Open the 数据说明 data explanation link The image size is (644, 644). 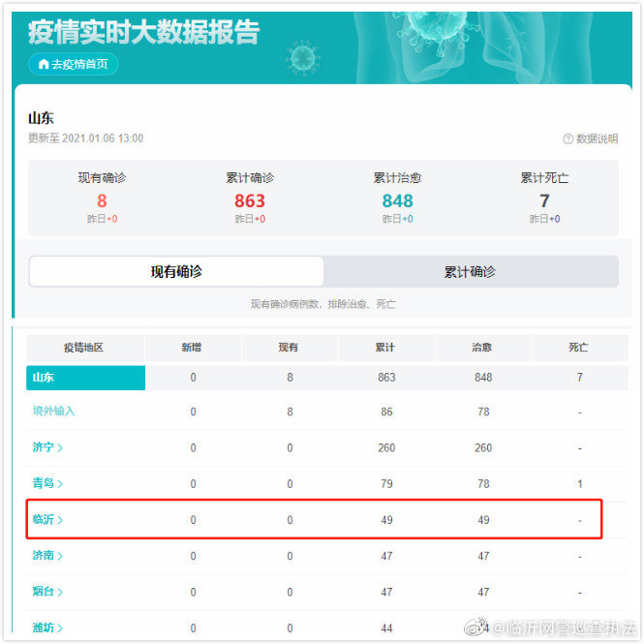[x=596, y=139]
